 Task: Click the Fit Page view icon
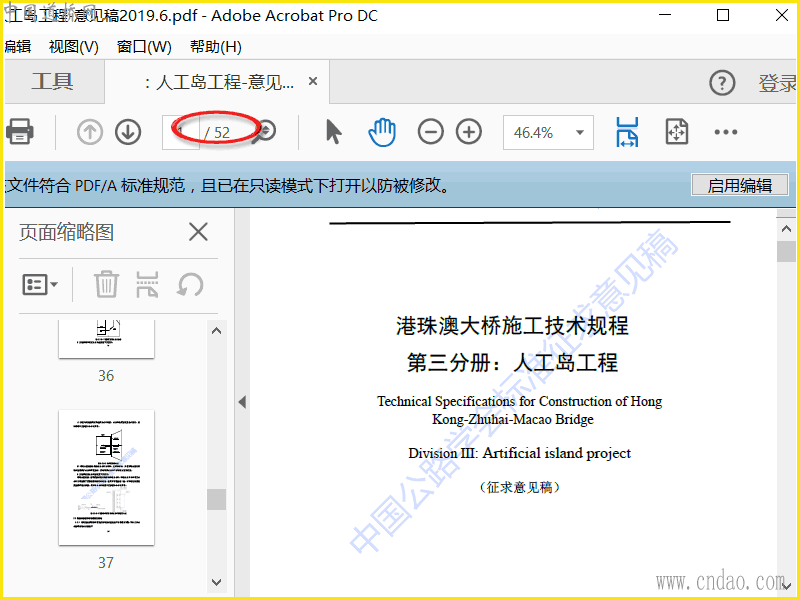pyautogui.click(x=677, y=132)
